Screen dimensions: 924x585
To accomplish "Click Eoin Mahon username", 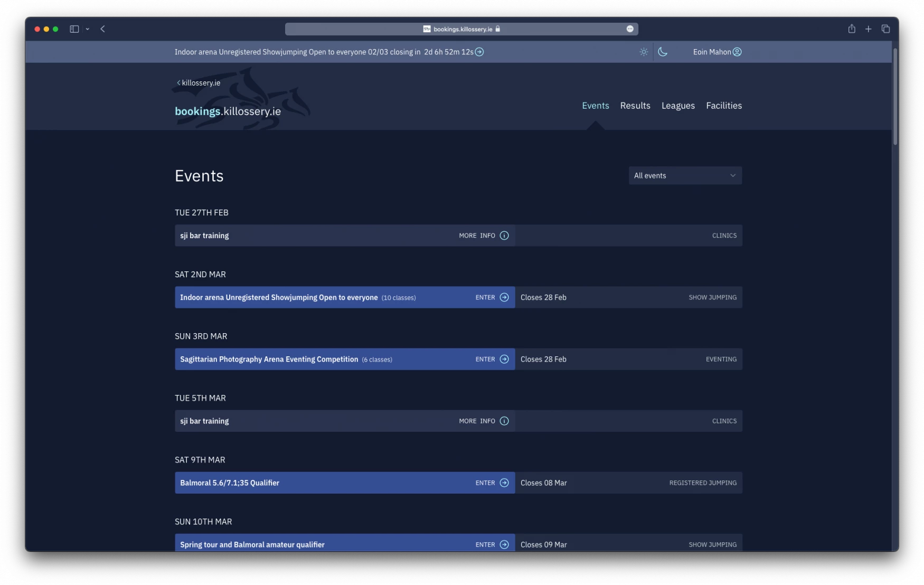I will tap(712, 52).
